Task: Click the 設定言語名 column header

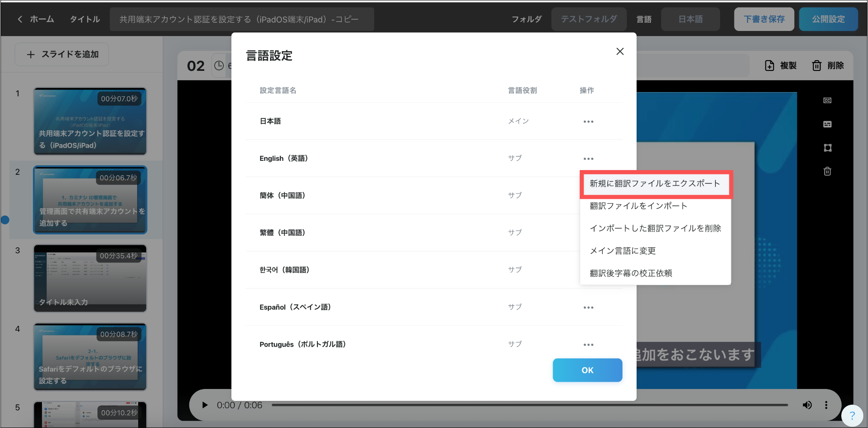Action: coord(278,90)
